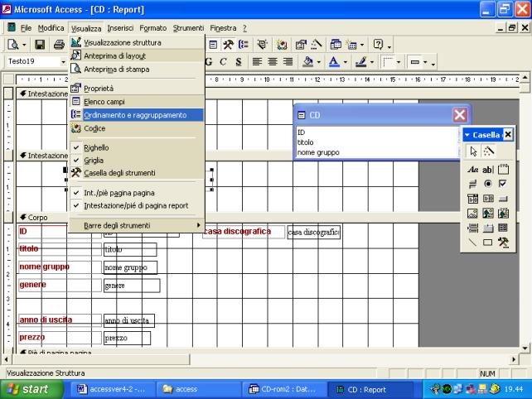Switch to access folder taskbar button
Image resolution: width=532 pixels, height=399 pixels.
[x=198, y=390]
